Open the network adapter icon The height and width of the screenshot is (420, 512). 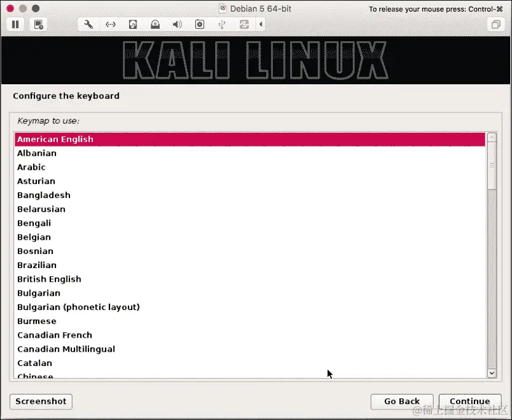pos(111,25)
